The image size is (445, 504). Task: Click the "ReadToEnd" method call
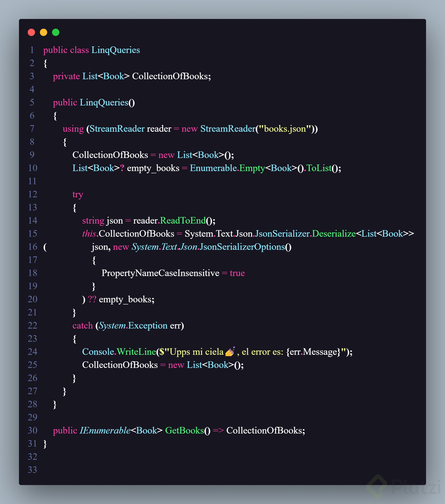click(183, 221)
